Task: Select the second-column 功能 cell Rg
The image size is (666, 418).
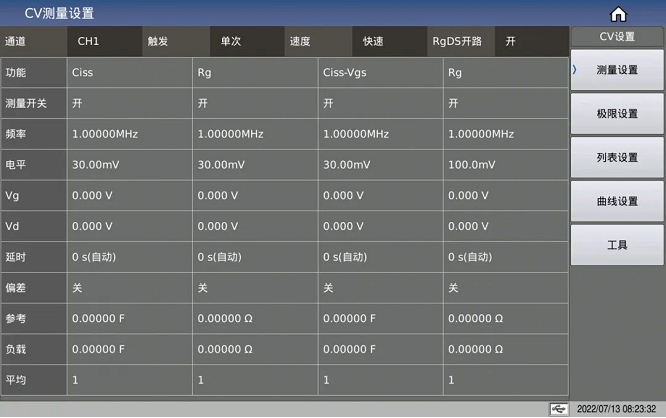Action: pos(255,73)
